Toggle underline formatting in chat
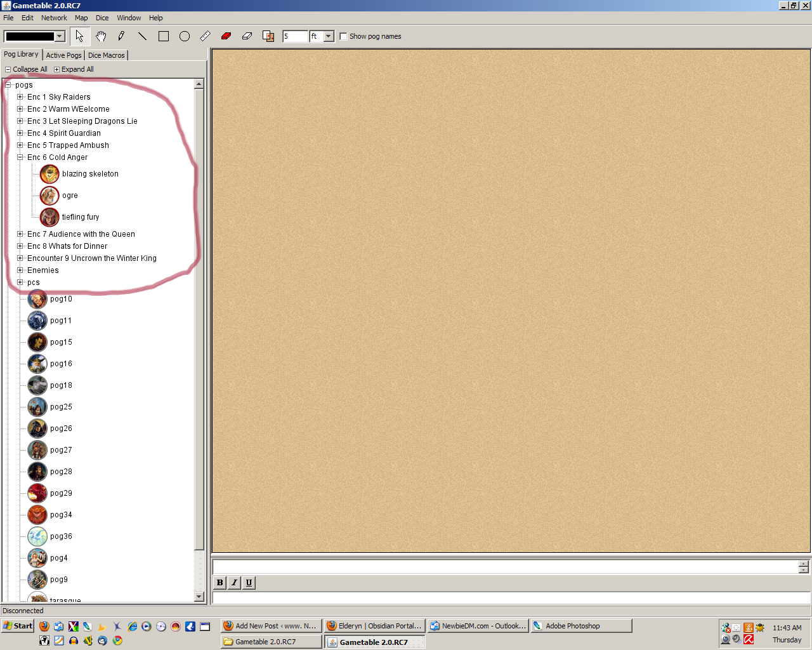The width and height of the screenshot is (812, 650). (249, 583)
